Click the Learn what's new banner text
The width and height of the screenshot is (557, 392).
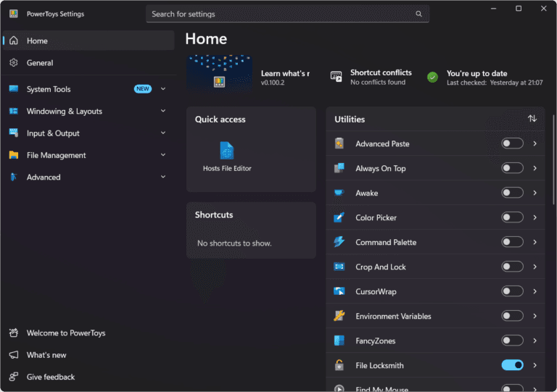pos(285,73)
